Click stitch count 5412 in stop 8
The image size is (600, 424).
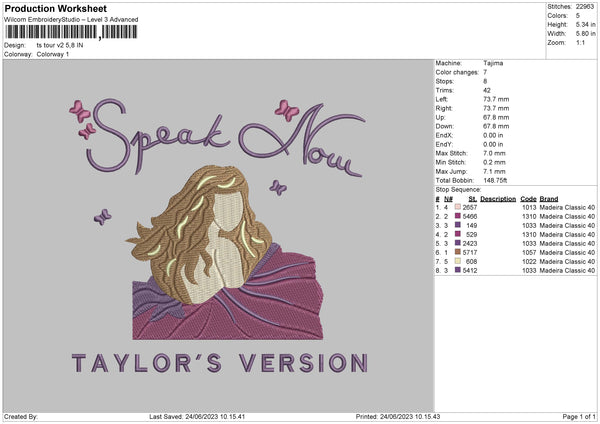coord(470,271)
